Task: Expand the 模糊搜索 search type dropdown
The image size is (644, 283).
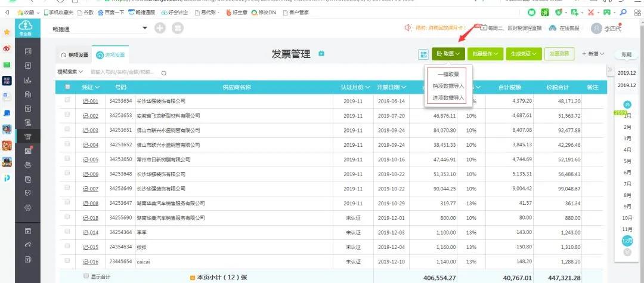Action: pyautogui.click(x=70, y=72)
